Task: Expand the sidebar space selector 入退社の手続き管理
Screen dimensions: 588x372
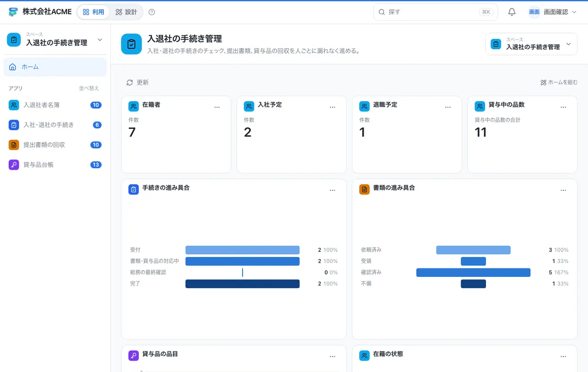Action: tap(55, 40)
